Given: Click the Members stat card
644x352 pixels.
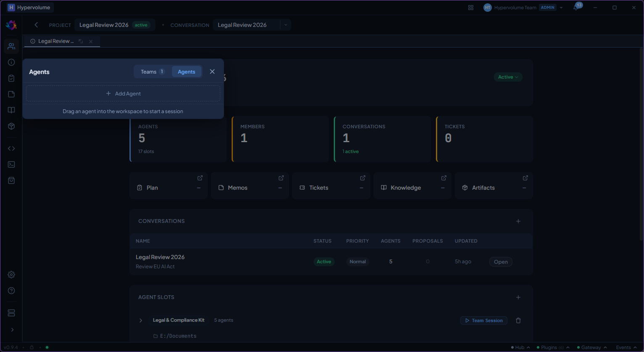Looking at the screenshot, I should tap(280, 139).
